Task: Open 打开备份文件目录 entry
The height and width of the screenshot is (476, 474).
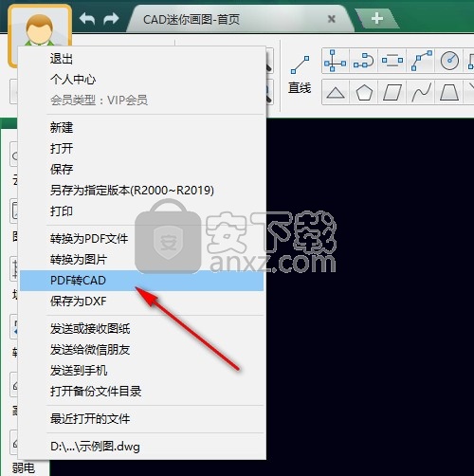Action: point(141,392)
